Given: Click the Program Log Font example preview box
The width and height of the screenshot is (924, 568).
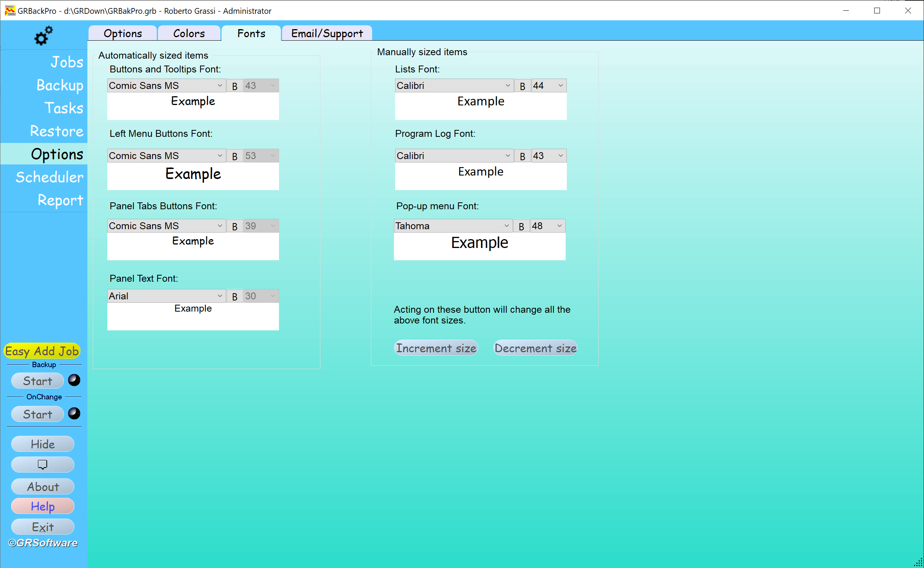Looking at the screenshot, I should [x=481, y=176].
